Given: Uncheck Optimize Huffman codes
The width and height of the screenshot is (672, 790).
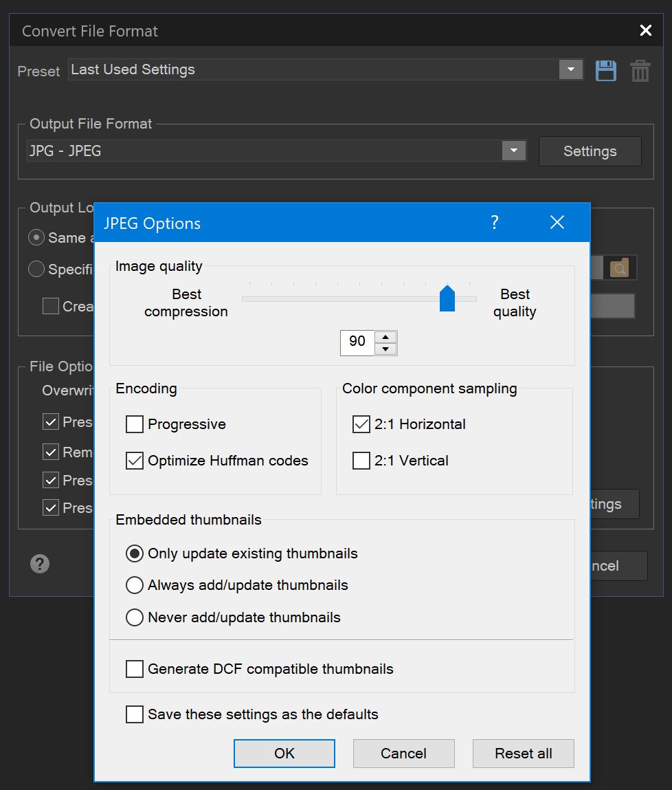Looking at the screenshot, I should 135,461.
